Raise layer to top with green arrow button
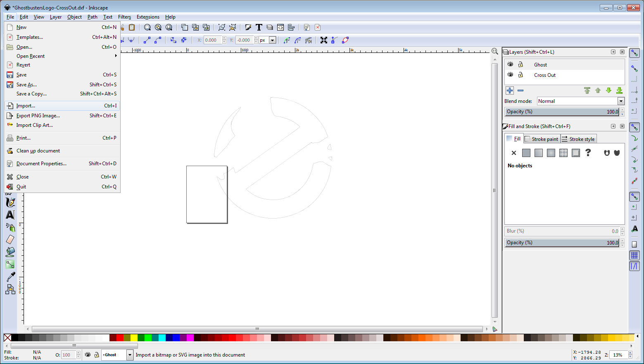The width and height of the screenshot is (644, 364). pyautogui.click(x=587, y=90)
